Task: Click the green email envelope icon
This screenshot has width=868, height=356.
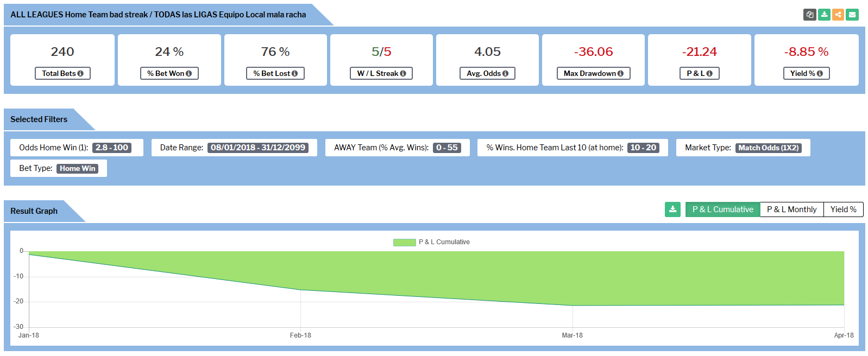Action: (x=852, y=15)
